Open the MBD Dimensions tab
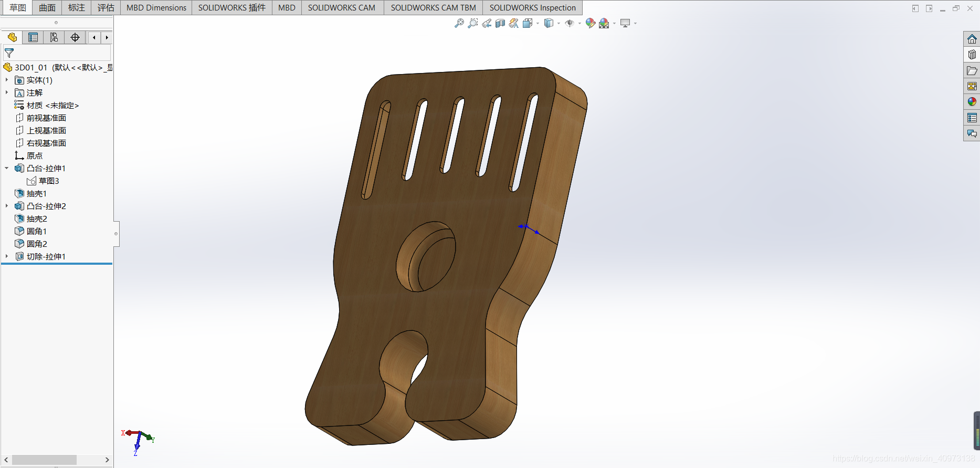This screenshot has height=468, width=980. coord(156,7)
